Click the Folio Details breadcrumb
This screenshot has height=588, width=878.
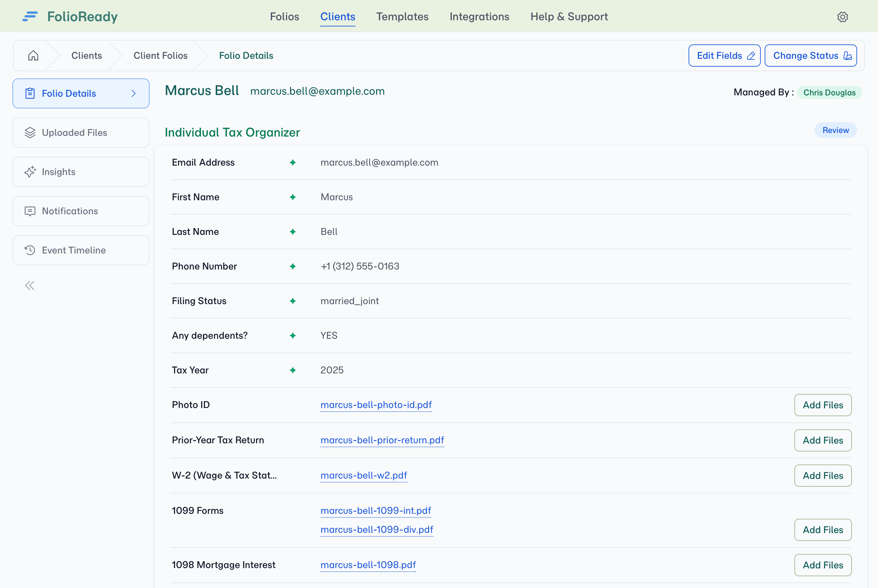tap(246, 56)
